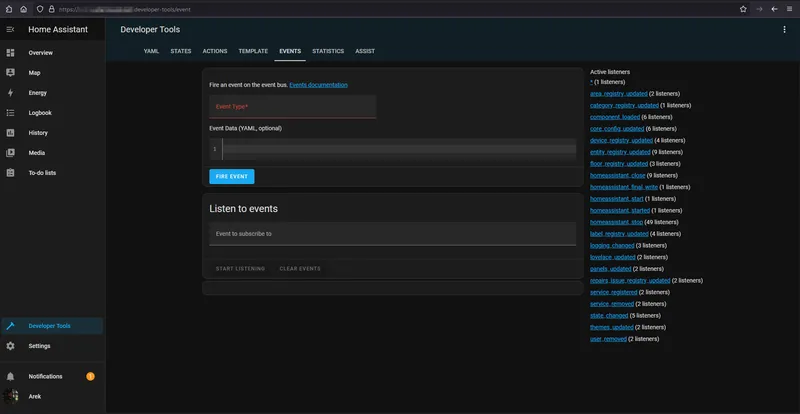Click the Fire Event button
The width and height of the screenshot is (800, 414).
point(232,176)
